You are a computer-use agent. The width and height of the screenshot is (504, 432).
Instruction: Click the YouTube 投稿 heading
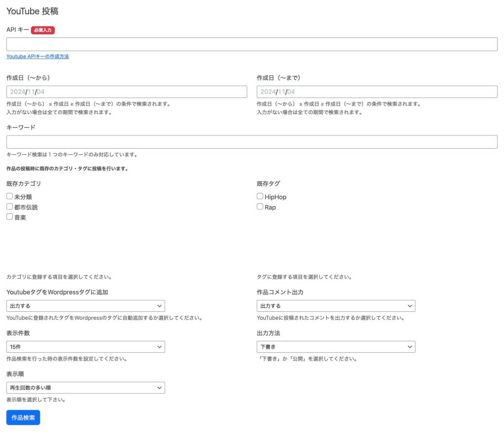[x=32, y=11]
